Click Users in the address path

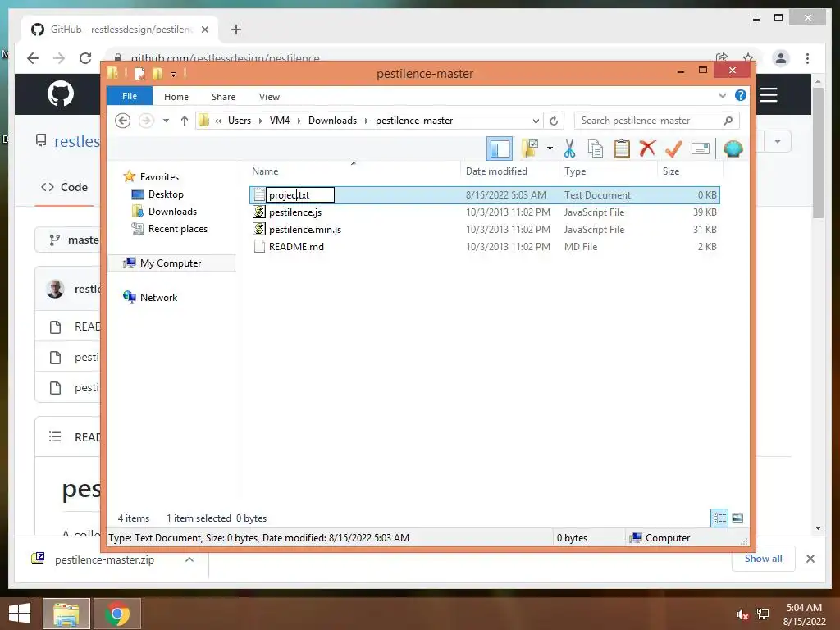click(240, 121)
